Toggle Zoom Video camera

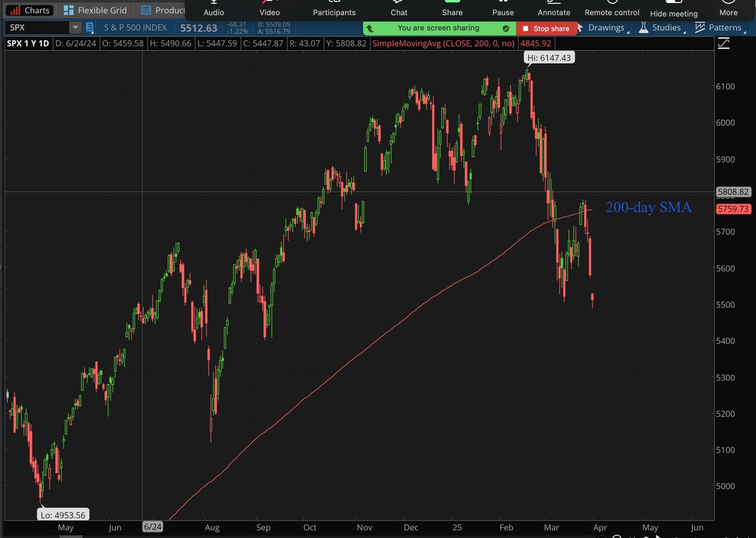point(270,9)
